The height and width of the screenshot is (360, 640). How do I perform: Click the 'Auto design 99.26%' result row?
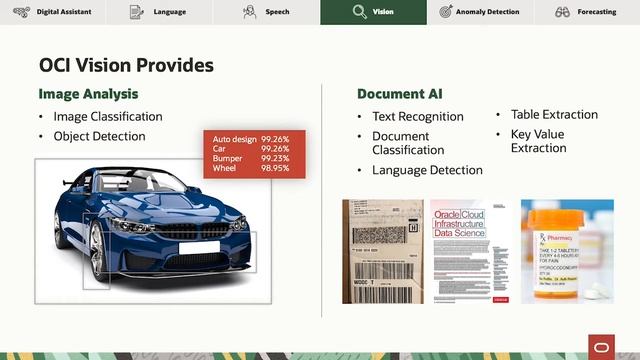[x=251, y=139]
